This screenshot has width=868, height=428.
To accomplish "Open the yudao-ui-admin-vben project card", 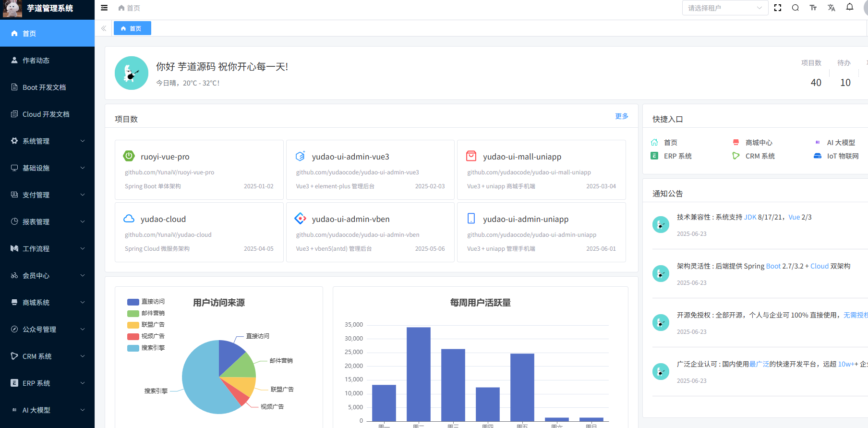I will click(x=370, y=232).
